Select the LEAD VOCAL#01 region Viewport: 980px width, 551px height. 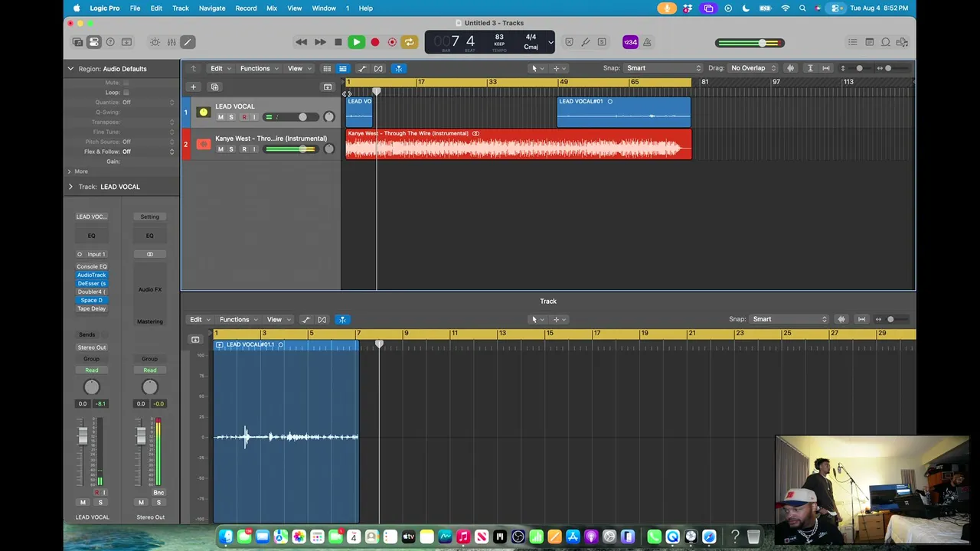click(x=623, y=112)
